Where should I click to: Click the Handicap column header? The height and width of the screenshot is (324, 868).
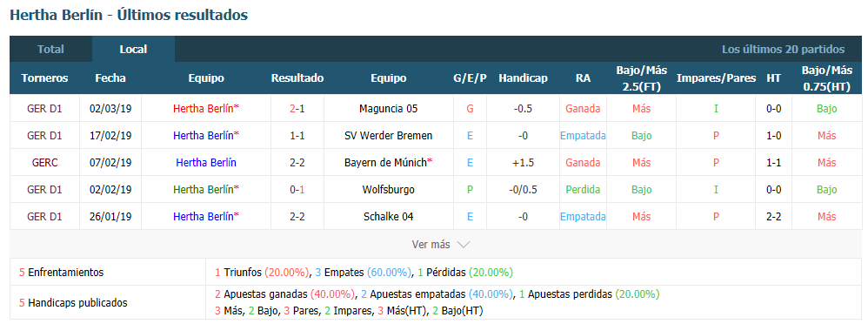click(x=523, y=78)
